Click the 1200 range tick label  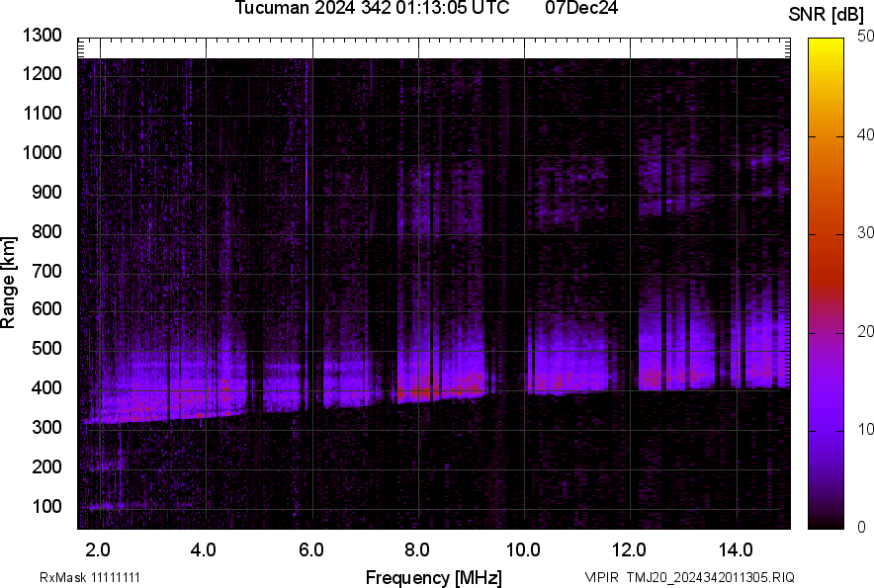click(42, 73)
